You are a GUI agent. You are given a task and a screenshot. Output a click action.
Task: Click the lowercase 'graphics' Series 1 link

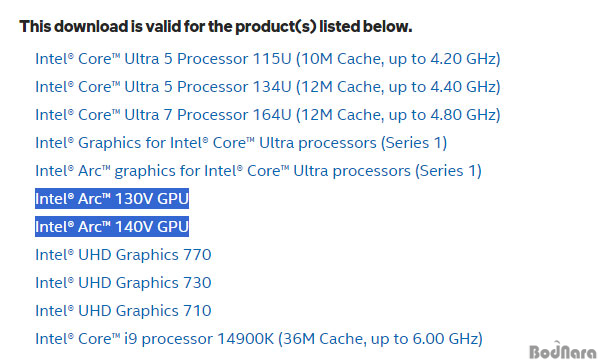258,171
